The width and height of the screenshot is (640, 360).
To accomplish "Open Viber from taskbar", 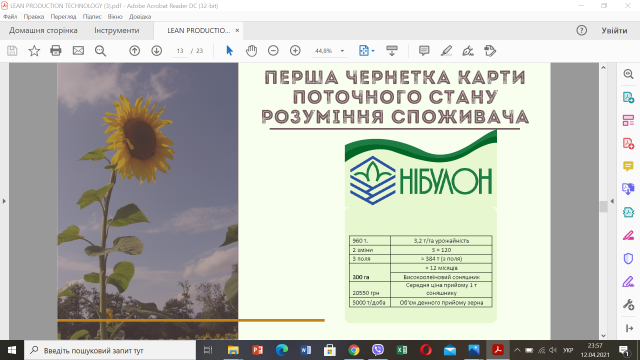I will click(x=378, y=350).
